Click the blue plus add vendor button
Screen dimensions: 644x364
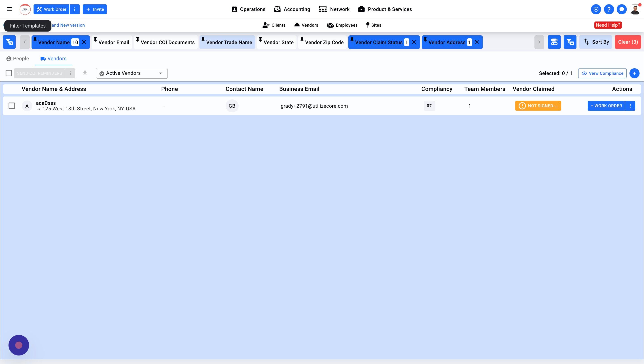[x=634, y=73]
